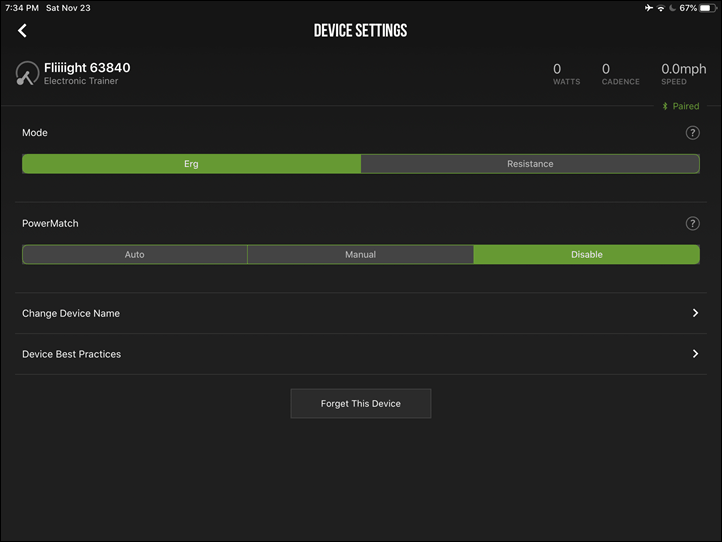
Task: Open the Mode help question mark
Action: 693,133
